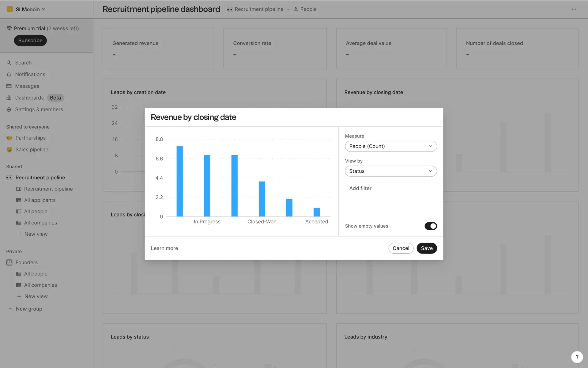Expand the View by Status dropdown
588x368 pixels.
pos(390,171)
